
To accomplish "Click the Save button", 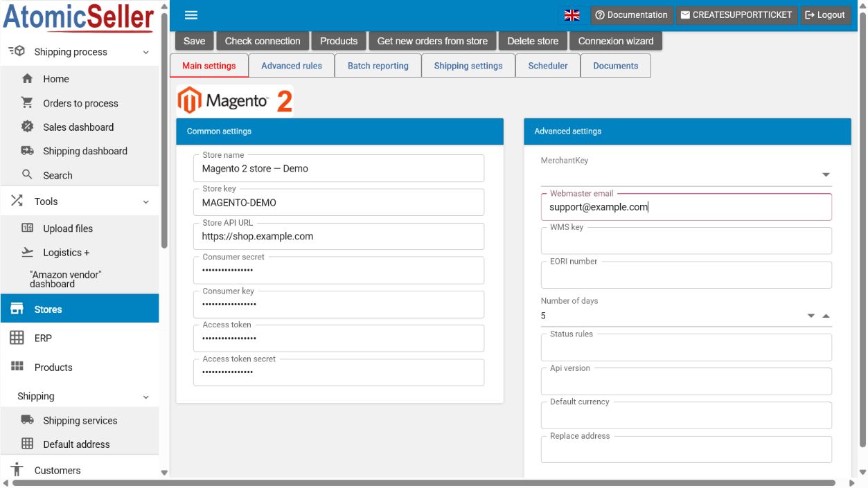I will 195,41.
